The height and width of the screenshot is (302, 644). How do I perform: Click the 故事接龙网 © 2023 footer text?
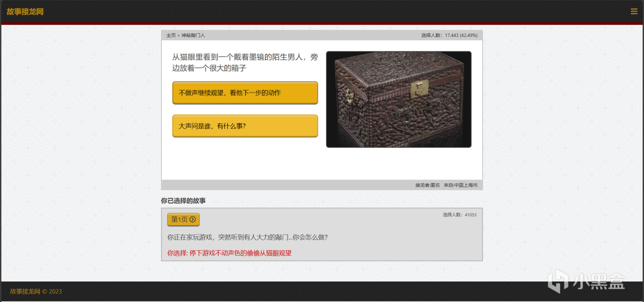click(x=36, y=292)
